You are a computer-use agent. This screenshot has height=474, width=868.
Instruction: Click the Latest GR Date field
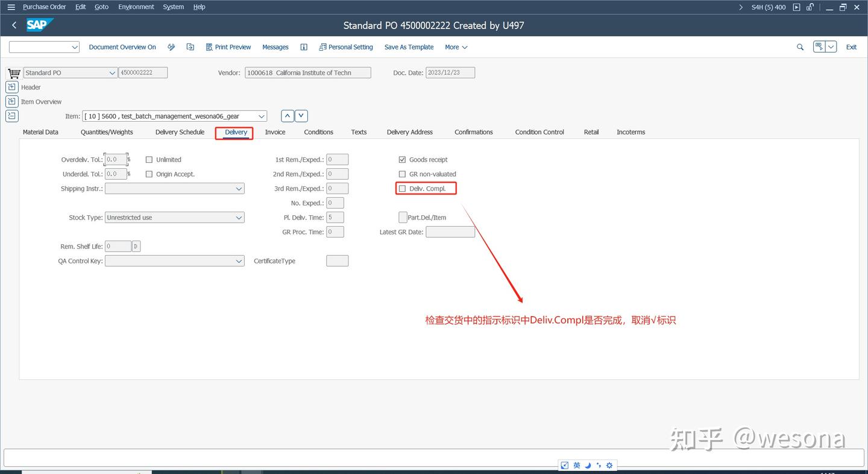pyautogui.click(x=450, y=232)
